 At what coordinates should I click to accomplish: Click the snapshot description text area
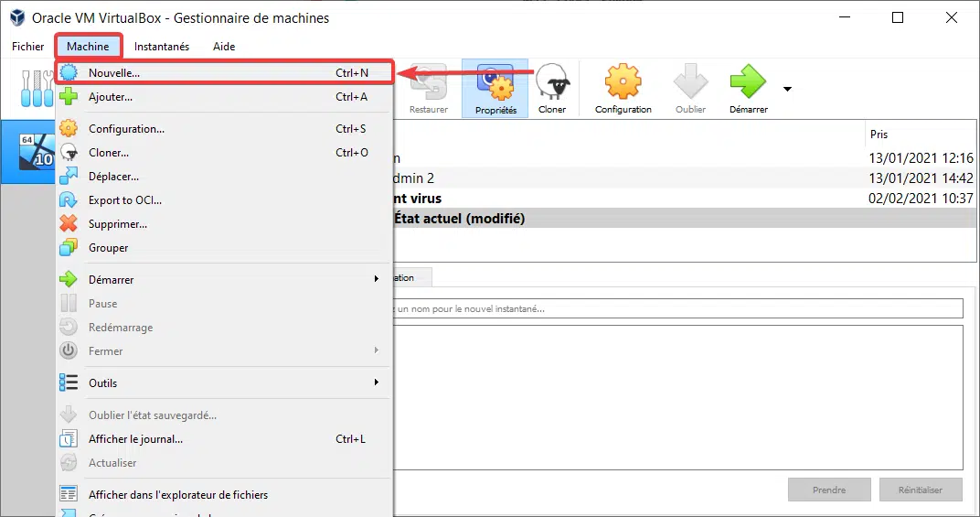[678, 397]
